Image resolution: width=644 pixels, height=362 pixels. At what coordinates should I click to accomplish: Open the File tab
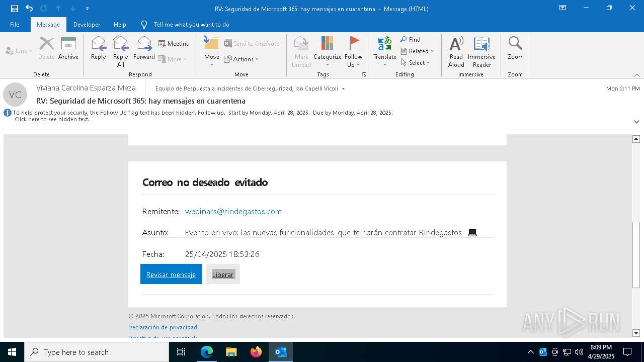tap(15, 25)
